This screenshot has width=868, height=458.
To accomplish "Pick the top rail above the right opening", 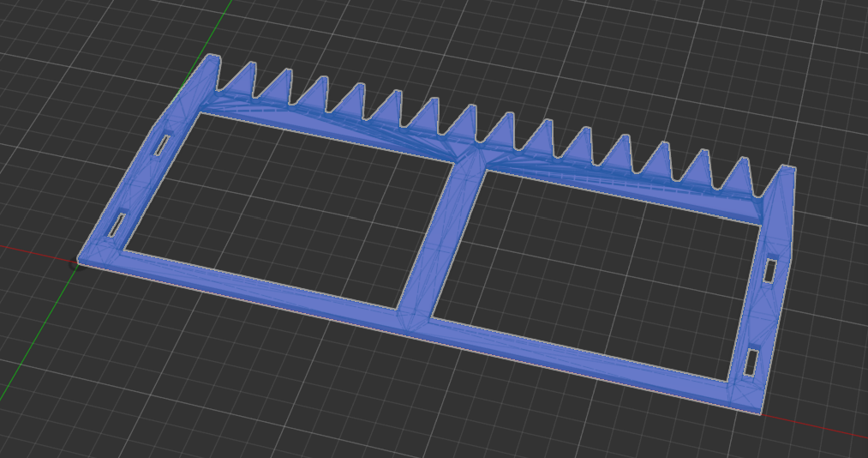I will tap(626, 189).
